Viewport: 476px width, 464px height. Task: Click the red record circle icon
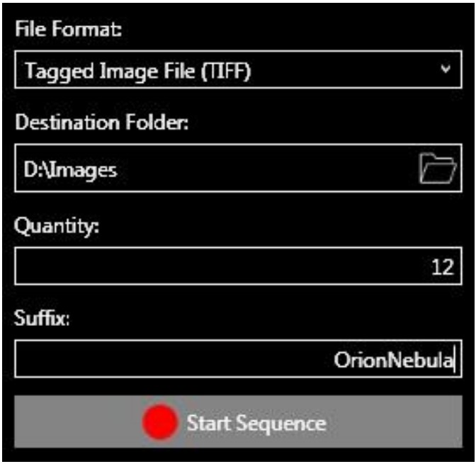(x=161, y=423)
